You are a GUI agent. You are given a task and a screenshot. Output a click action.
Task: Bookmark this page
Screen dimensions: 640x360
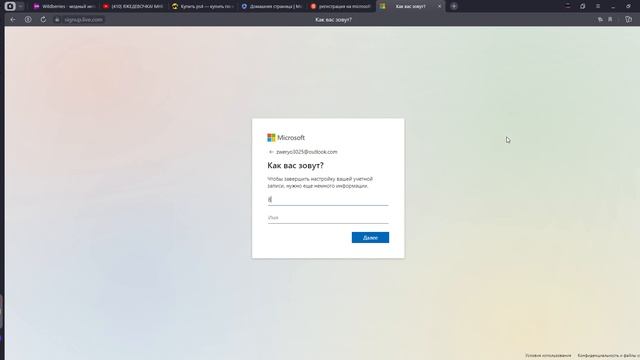point(610,20)
